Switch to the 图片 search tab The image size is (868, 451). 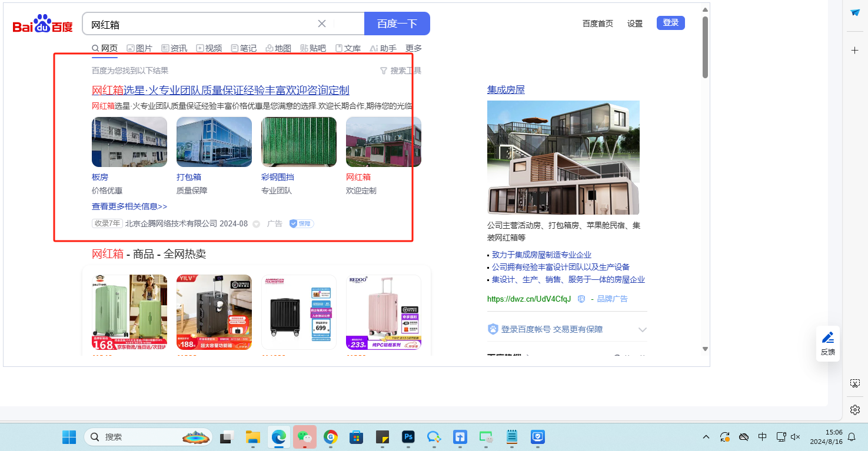pyautogui.click(x=139, y=48)
